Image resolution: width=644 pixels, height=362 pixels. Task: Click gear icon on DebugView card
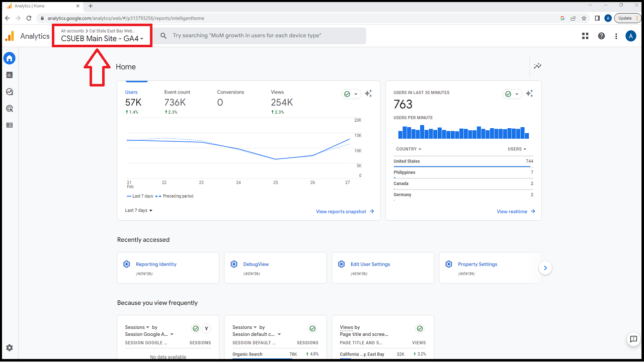point(234,264)
